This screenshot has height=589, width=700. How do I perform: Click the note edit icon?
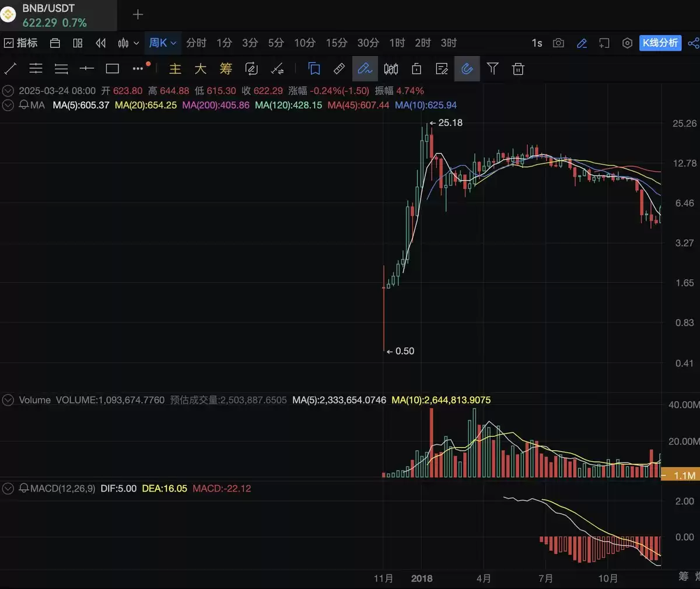pyautogui.click(x=442, y=69)
